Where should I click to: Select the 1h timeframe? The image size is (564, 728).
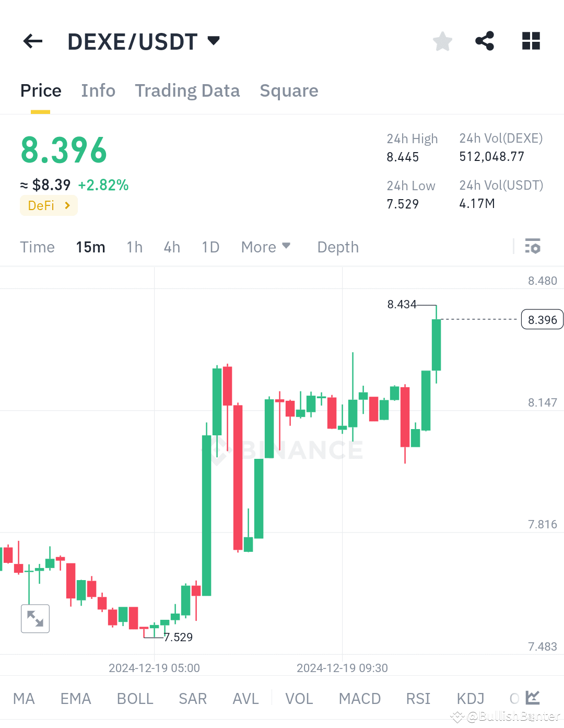coord(134,247)
